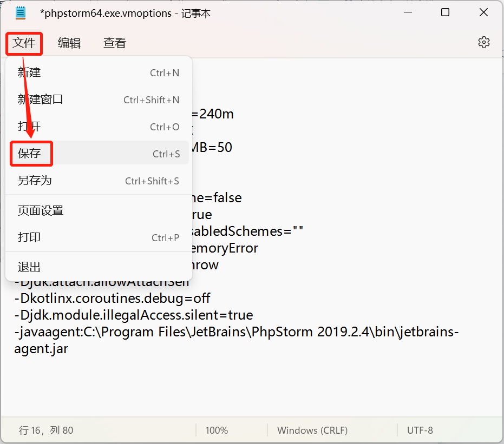Click the MB=50 text line
Screen dimensions: 504x444
click(x=212, y=147)
